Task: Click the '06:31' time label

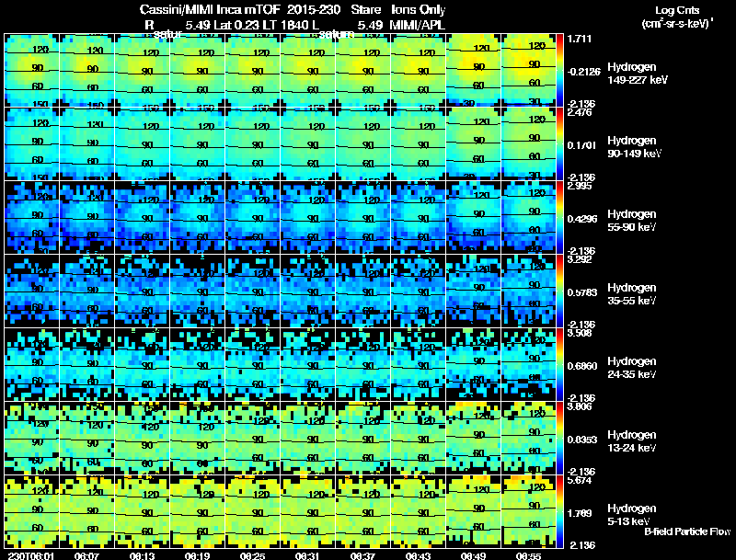Action: tap(308, 555)
